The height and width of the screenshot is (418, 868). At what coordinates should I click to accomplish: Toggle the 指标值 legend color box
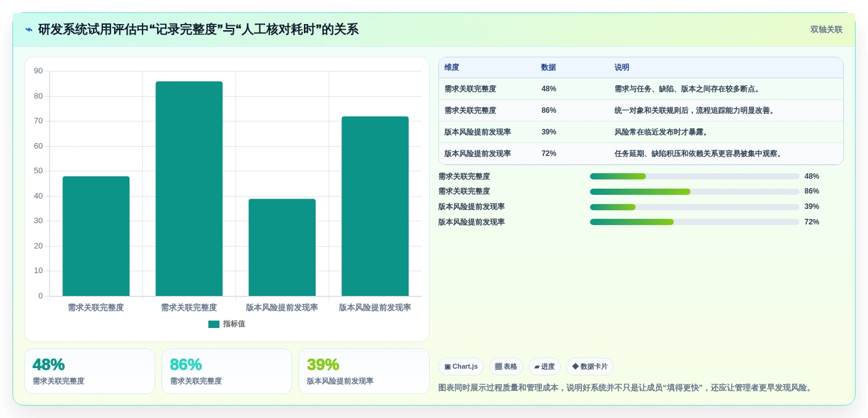pos(214,324)
